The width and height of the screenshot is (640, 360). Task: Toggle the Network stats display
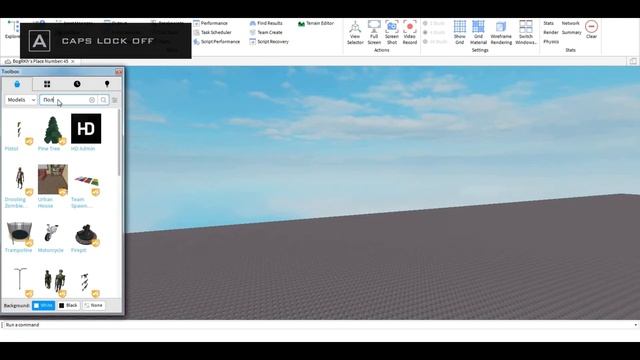tap(571, 23)
